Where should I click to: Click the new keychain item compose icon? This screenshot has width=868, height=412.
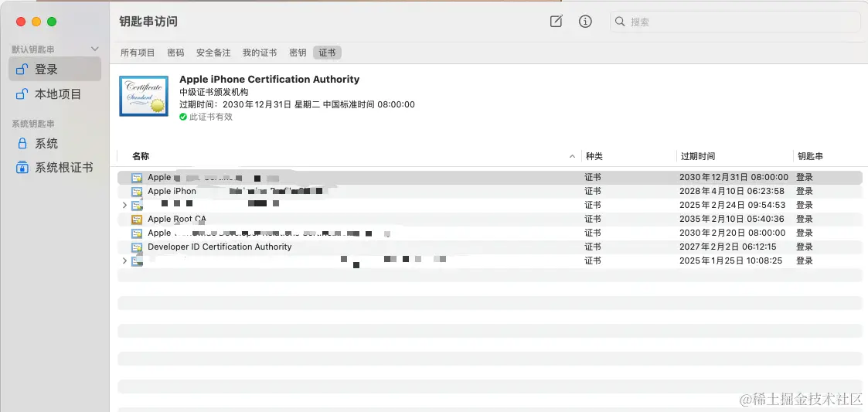tap(556, 22)
